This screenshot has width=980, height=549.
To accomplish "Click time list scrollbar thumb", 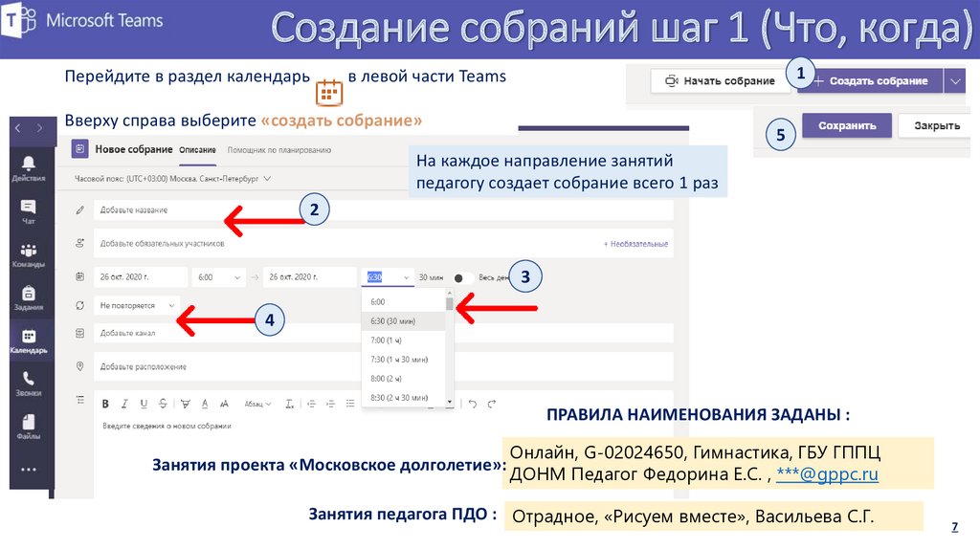I will [450, 304].
